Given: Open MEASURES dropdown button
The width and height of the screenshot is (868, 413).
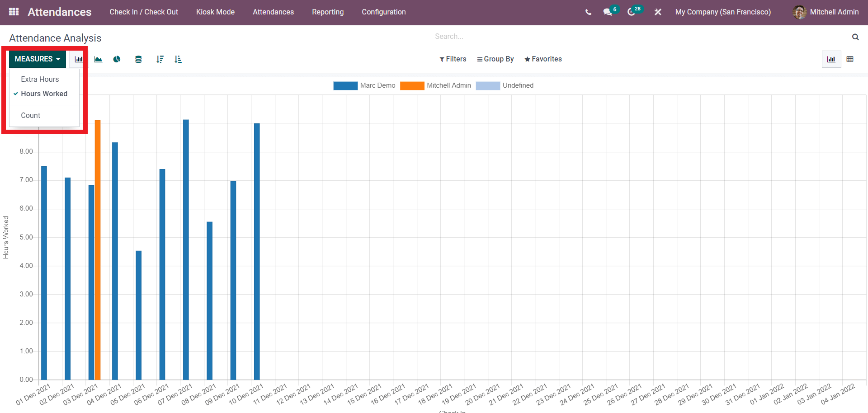Looking at the screenshot, I should 38,59.
